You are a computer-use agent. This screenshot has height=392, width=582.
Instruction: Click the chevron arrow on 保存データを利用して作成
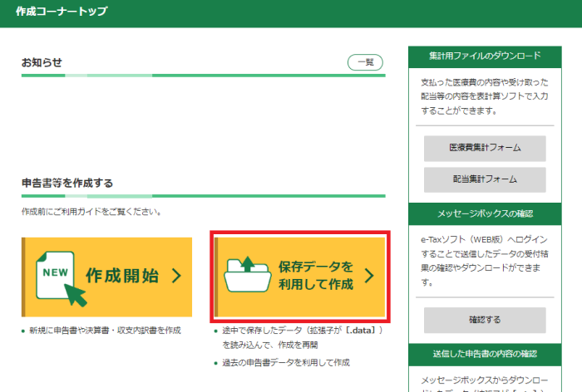[369, 277]
